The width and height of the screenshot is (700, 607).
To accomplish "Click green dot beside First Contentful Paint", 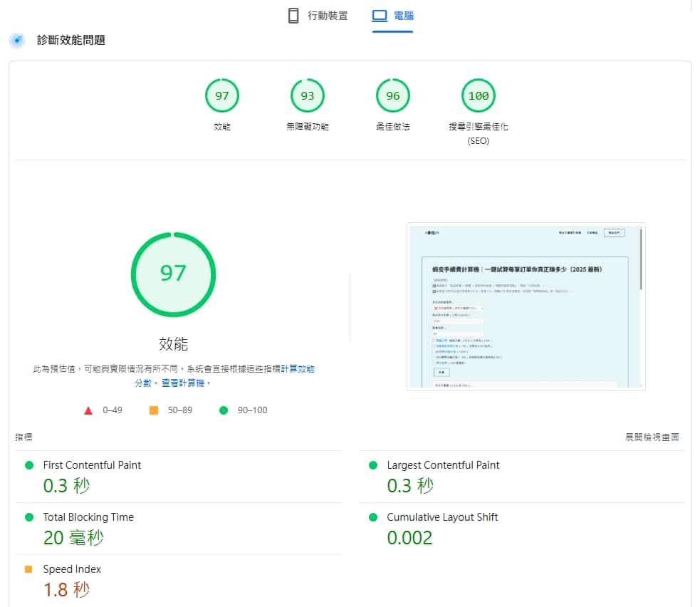I will (29, 465).
